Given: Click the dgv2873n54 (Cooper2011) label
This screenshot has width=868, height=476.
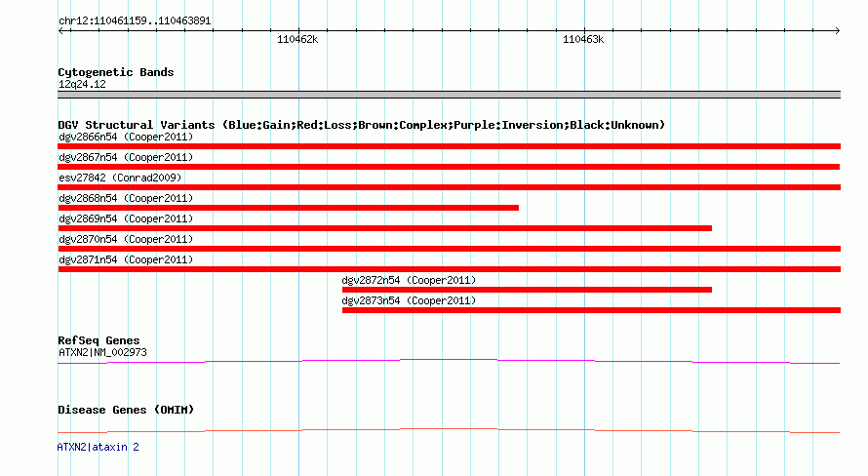Looking at the screenshot, I should click(409, 300).
